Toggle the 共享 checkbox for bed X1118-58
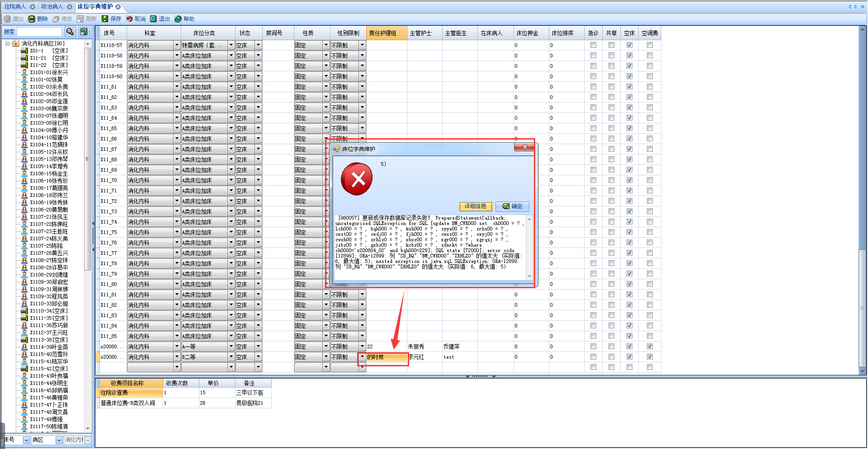The image size is (868, 449). 611,56
